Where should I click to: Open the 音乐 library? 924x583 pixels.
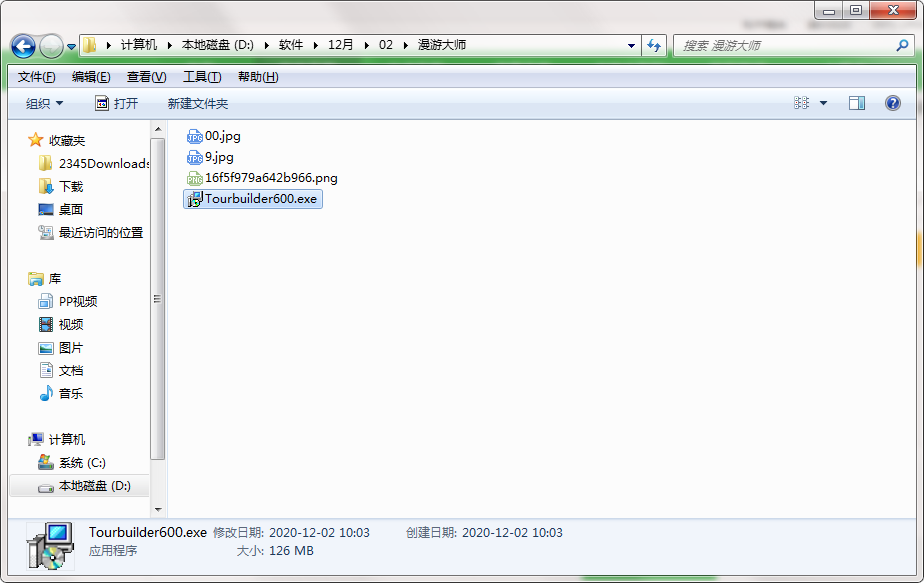(x=61, y=393)
